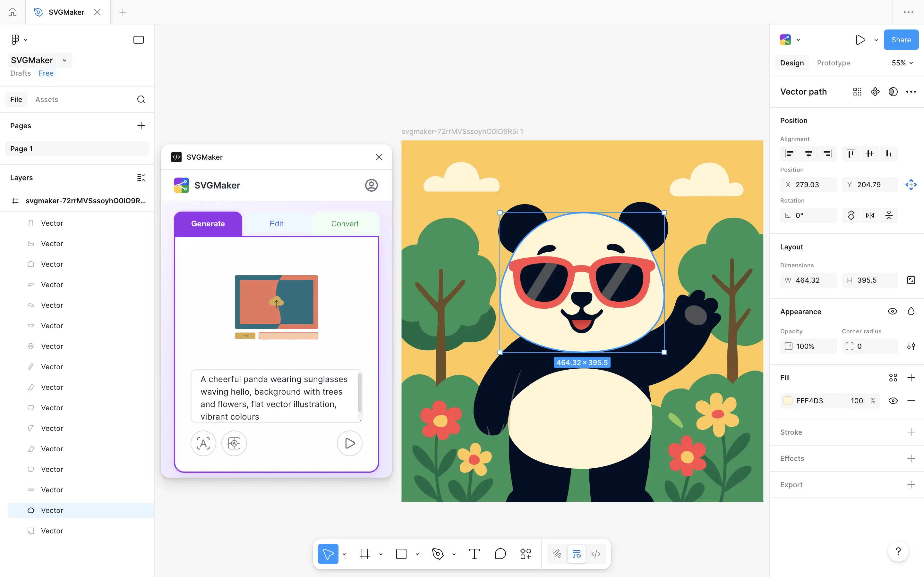Click the play generate button in plugin
Screen dimensions: 924x577
tap(349, 443)
